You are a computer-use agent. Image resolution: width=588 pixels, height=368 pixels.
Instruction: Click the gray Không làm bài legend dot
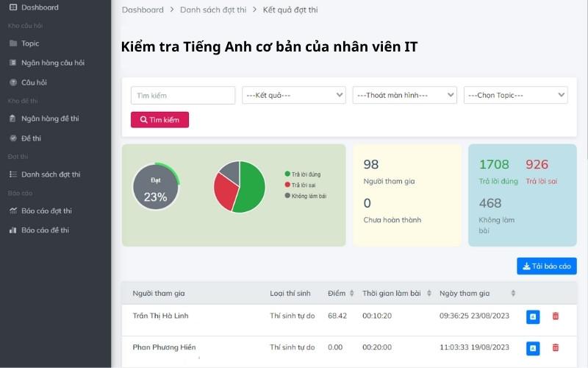287,195
